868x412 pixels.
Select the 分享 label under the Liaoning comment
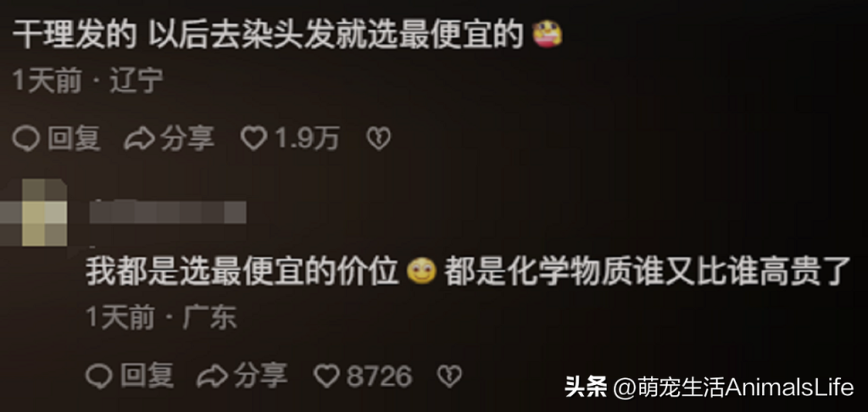pos(187,138)
